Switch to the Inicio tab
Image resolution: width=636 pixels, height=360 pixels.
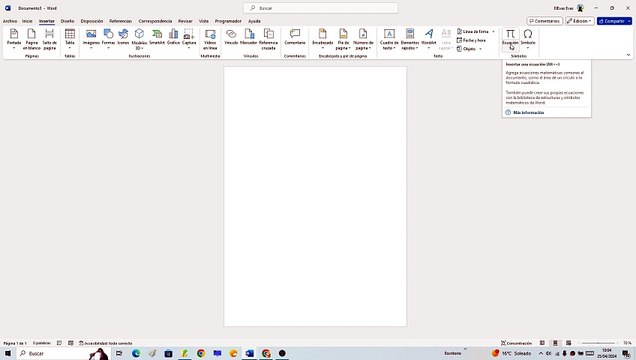pos(27,21)
